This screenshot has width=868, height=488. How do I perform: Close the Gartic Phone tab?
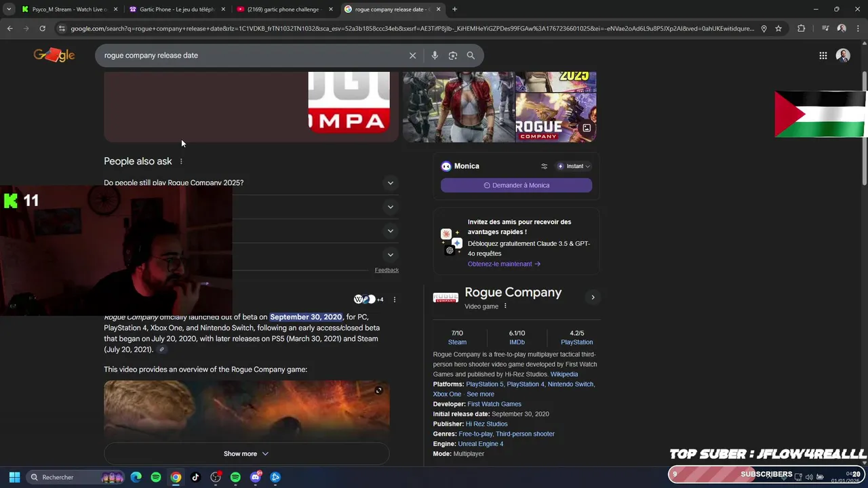pos(223,9)
